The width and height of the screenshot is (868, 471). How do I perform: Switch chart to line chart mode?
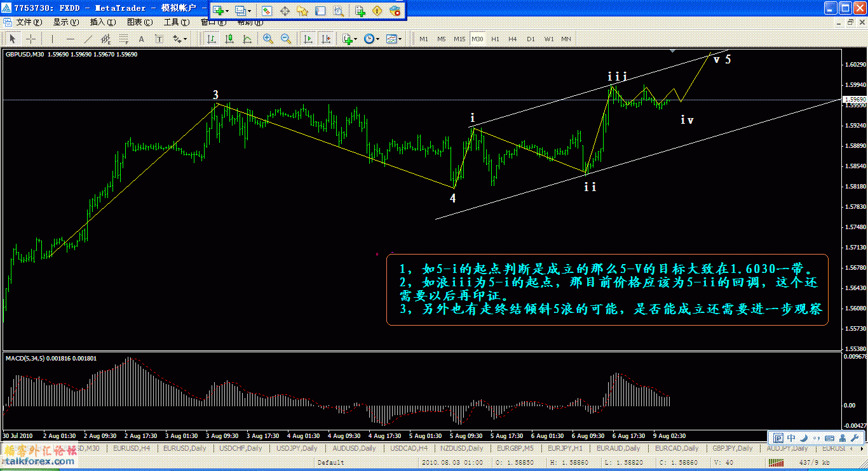(247, 39)
